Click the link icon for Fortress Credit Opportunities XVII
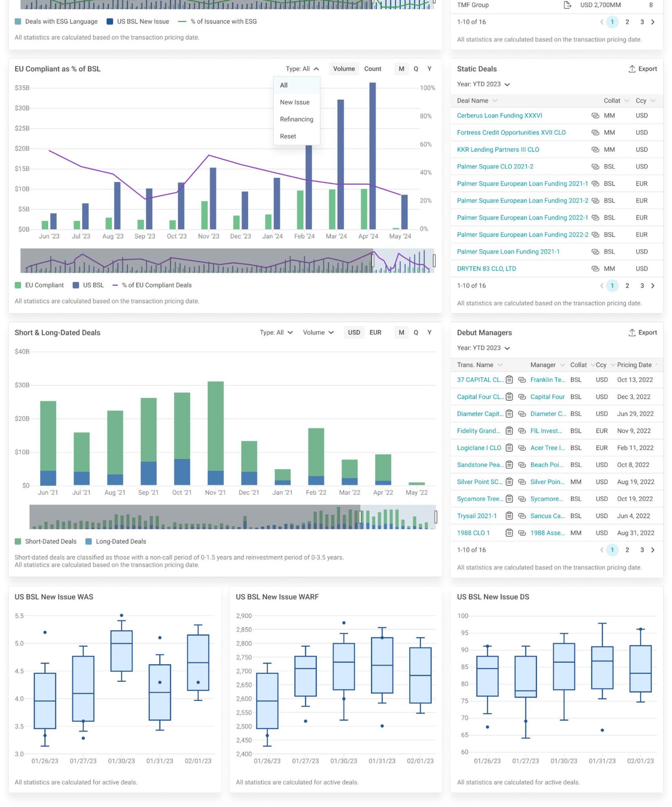 coord(595,133)
